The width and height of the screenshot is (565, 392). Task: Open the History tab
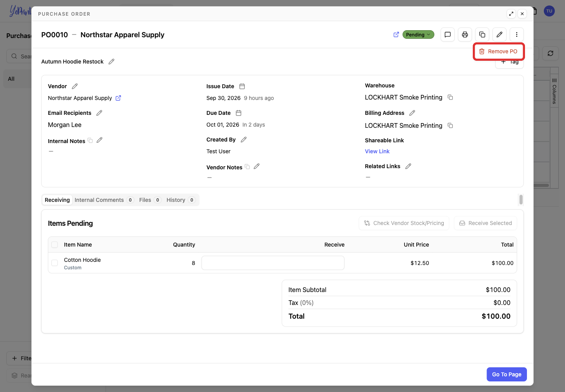coord(180,200)
